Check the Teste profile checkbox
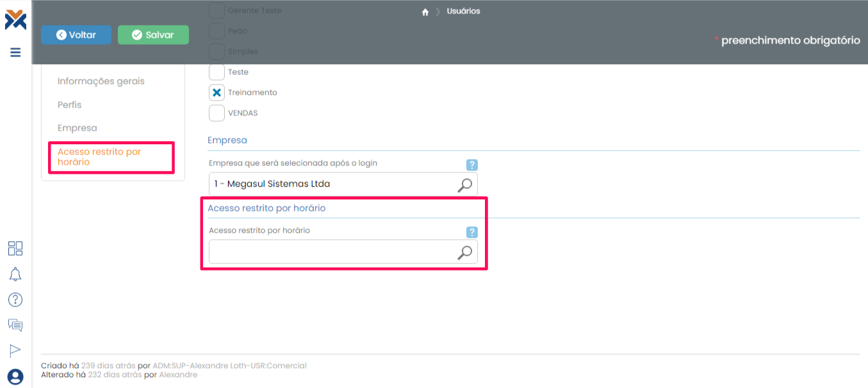 [x=217, y=72]
